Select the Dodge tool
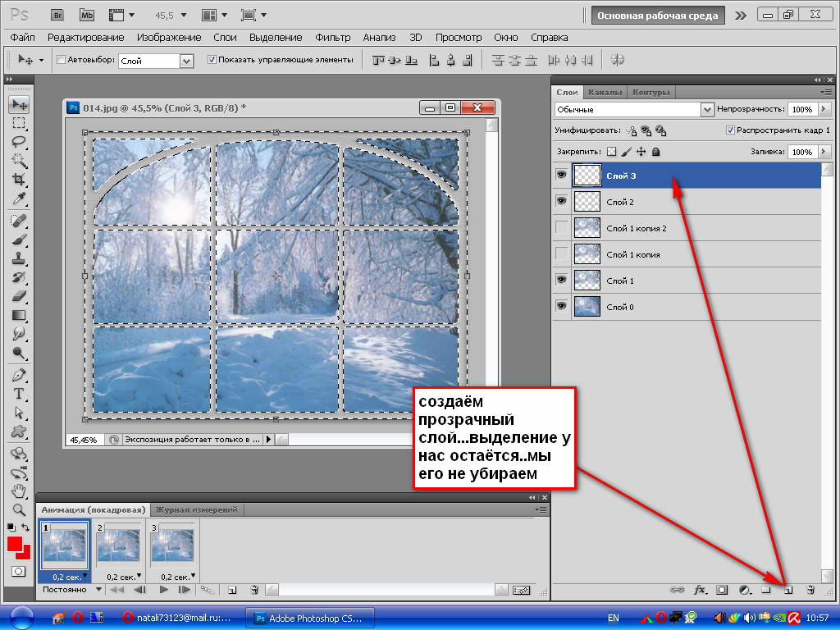The image size is (840, 630). click(20, 353)
